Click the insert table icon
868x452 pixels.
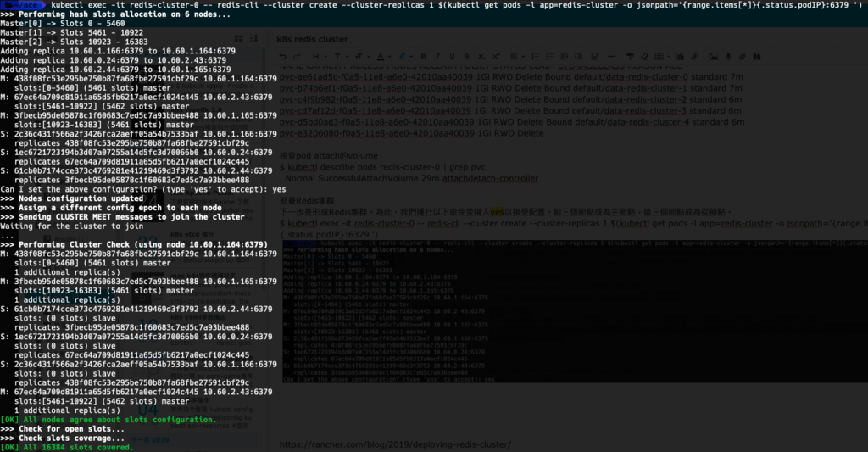click(x=659, y=56)
